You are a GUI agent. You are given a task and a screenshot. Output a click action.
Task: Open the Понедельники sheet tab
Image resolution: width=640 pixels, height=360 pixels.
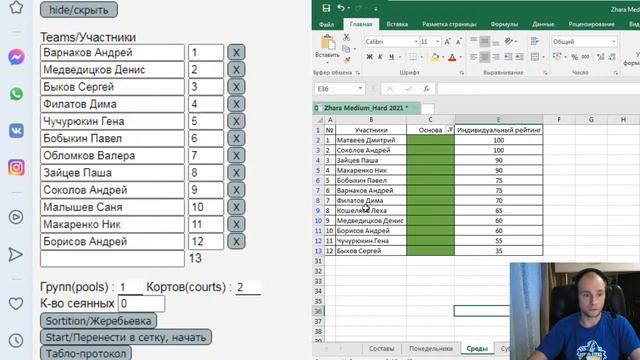431,349
